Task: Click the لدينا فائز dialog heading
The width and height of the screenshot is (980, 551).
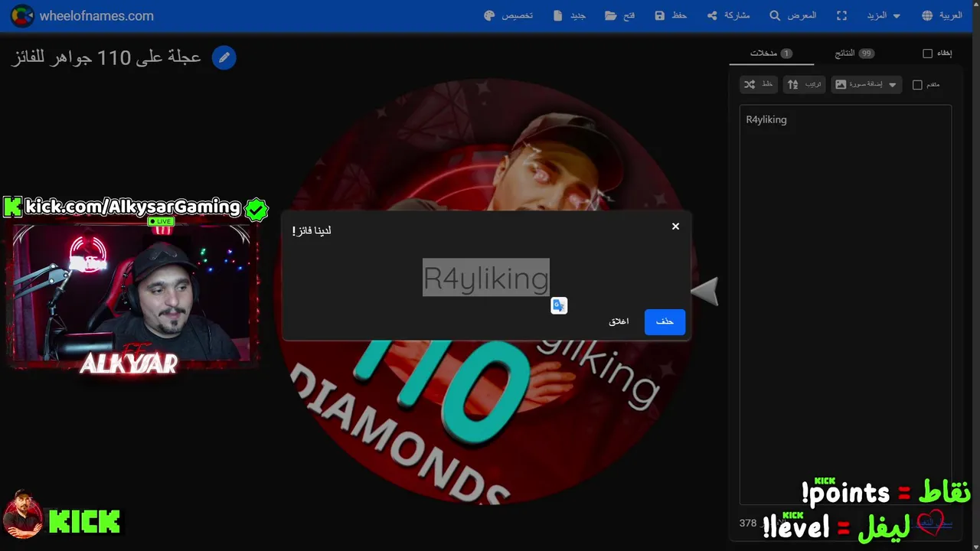Action: tap(312, 230)
